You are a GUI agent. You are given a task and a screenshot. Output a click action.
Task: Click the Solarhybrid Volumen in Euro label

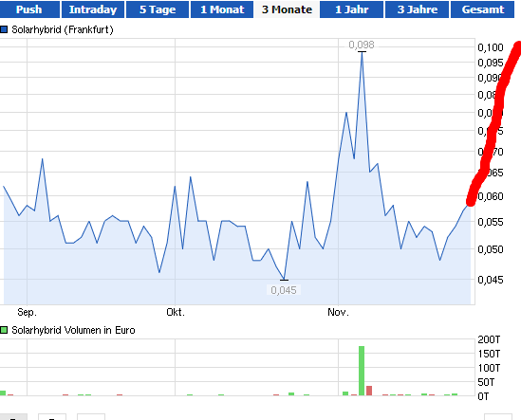[73, 330]
